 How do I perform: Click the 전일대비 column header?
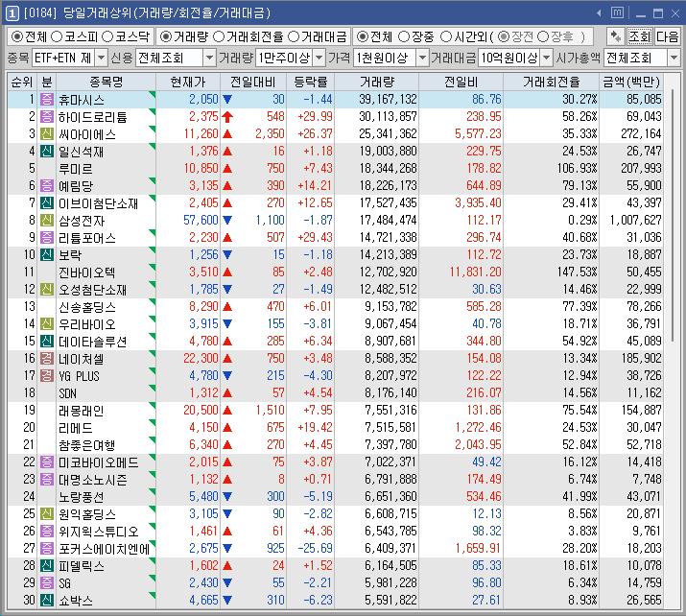tap(253, 82)
